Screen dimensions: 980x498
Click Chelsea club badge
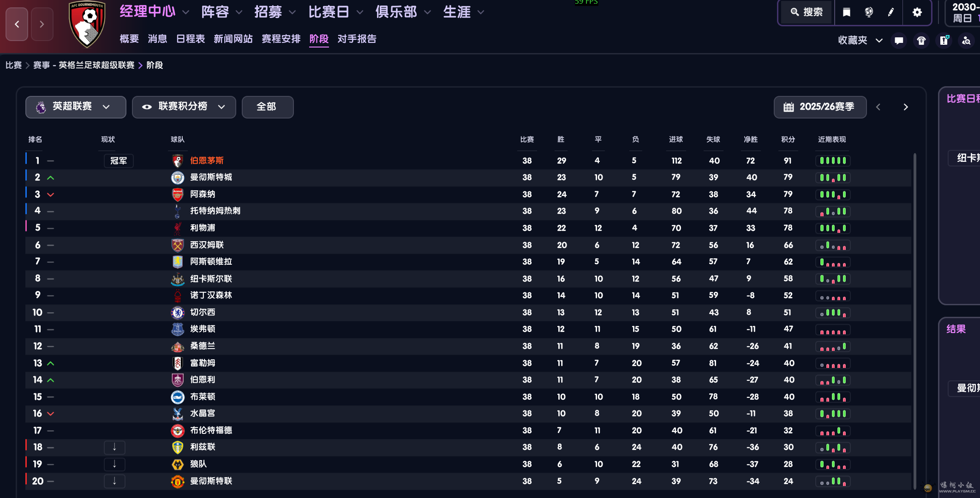[178, 313]
